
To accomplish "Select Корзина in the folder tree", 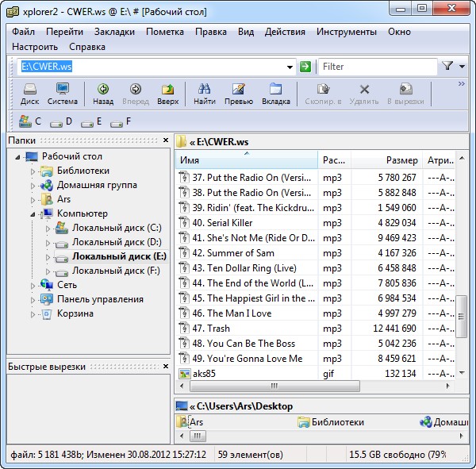I will tap(75, 313).
